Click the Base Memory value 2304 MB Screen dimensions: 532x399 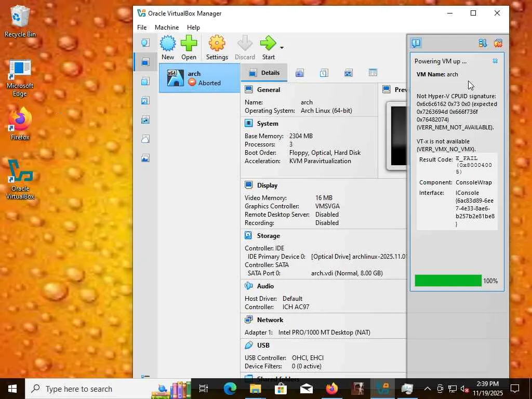301,136
